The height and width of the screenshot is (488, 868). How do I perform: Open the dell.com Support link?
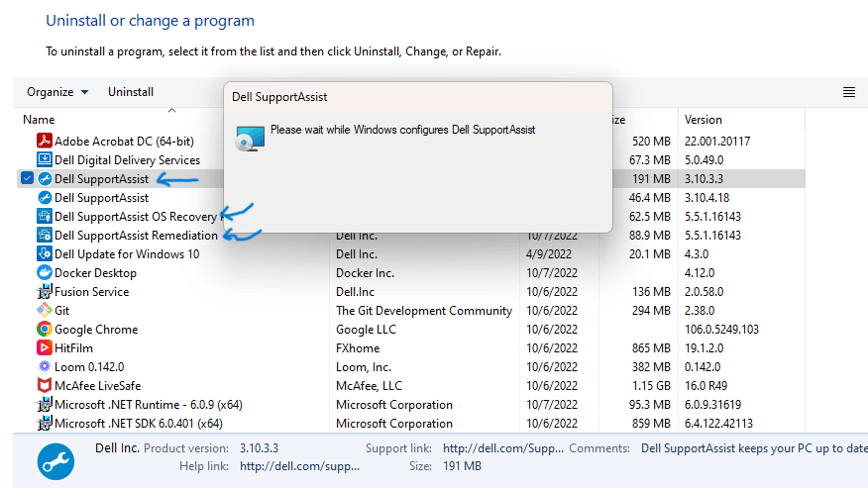click(x=502, y=448)
